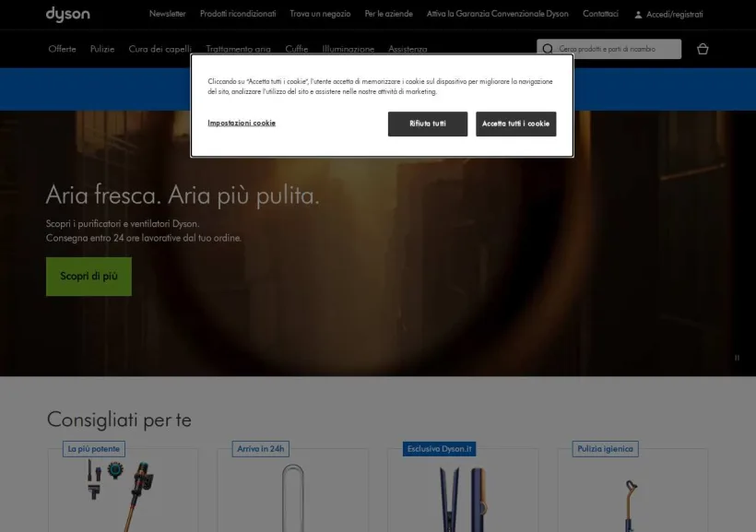This screenshot has width=756, height=532.
Task: Select the Arriva in 24h tag
Action: pos(261,449)
